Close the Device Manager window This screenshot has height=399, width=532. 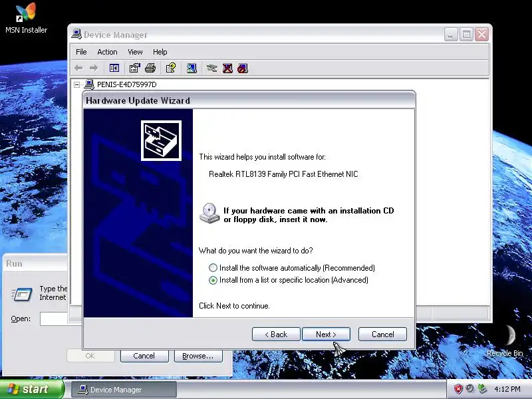pyautogui.click(x=481, y=35)
